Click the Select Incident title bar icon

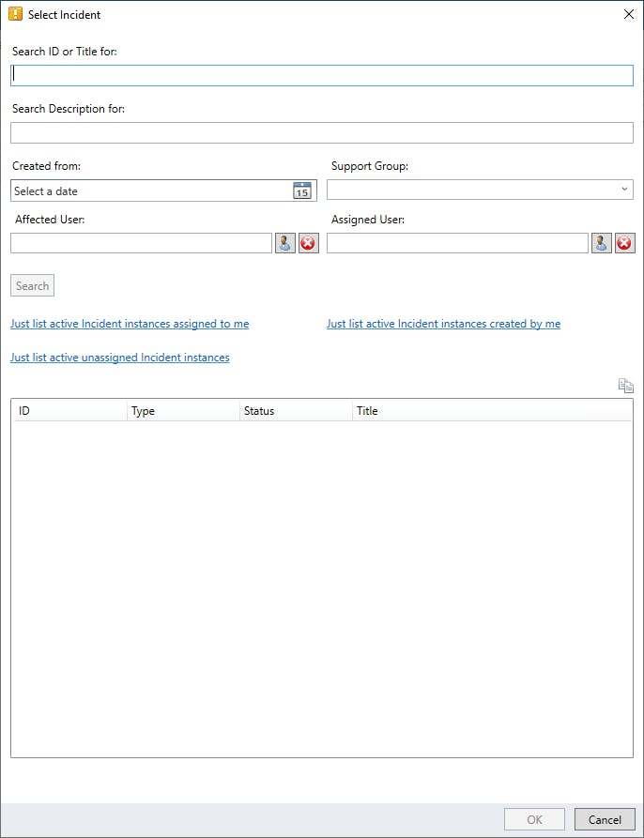[16, 14]
